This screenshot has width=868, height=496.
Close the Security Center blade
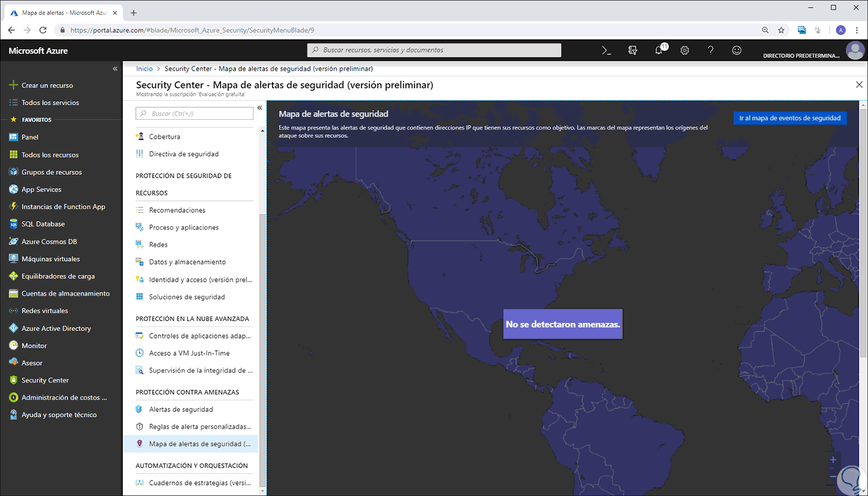pyautogui.click(x=859, y=84)
